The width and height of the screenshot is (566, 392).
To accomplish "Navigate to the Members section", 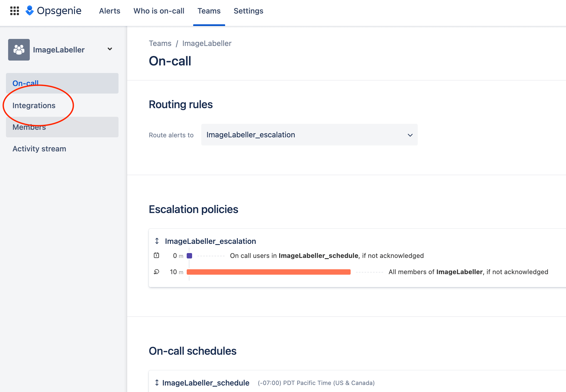I will [29, 127].
